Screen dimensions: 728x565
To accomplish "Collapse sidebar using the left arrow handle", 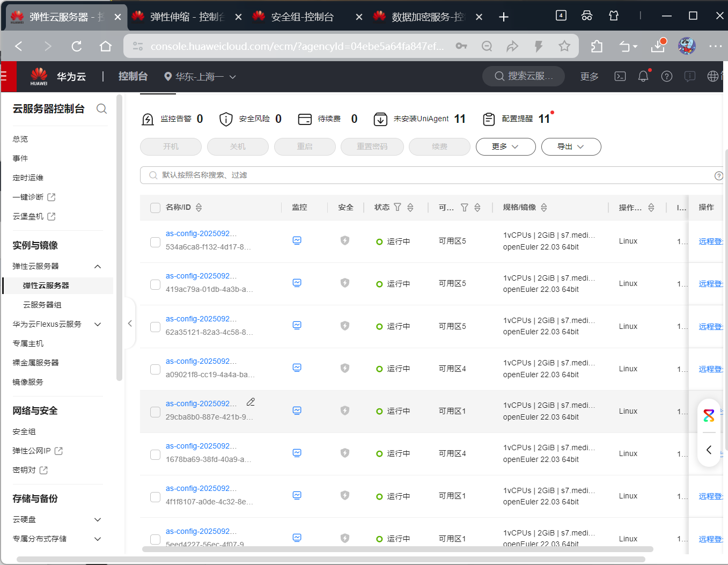I will click(x=130, y=324).
